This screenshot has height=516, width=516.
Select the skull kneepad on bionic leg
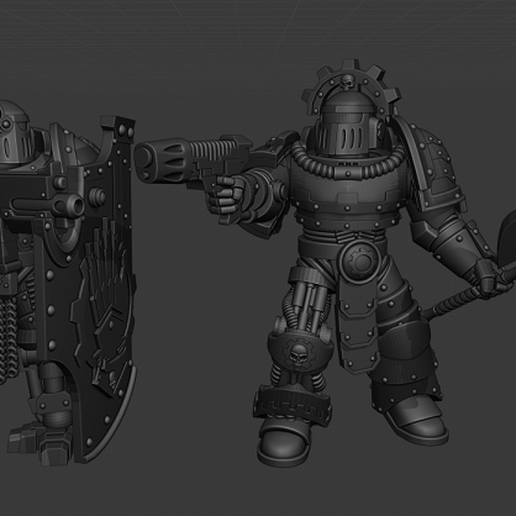pos(300,353)
